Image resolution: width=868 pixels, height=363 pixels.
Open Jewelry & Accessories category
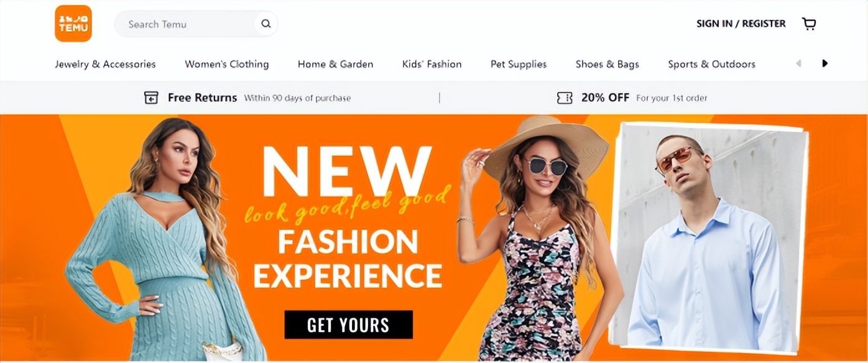click(106, 64)
